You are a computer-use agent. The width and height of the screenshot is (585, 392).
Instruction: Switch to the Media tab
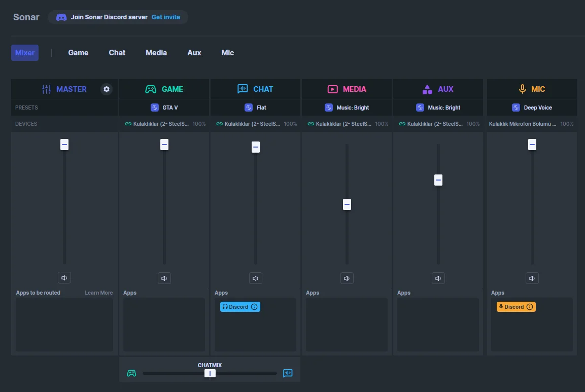click(156, 53)
